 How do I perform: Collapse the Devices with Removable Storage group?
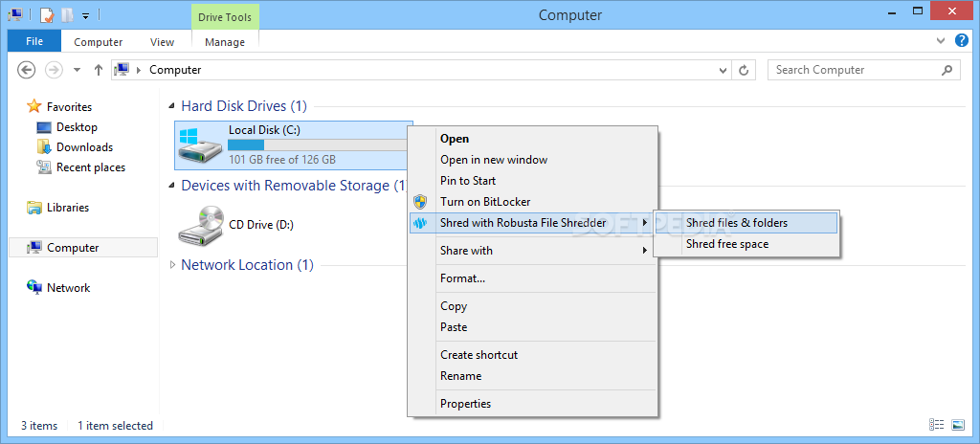(x=172, y=187)
